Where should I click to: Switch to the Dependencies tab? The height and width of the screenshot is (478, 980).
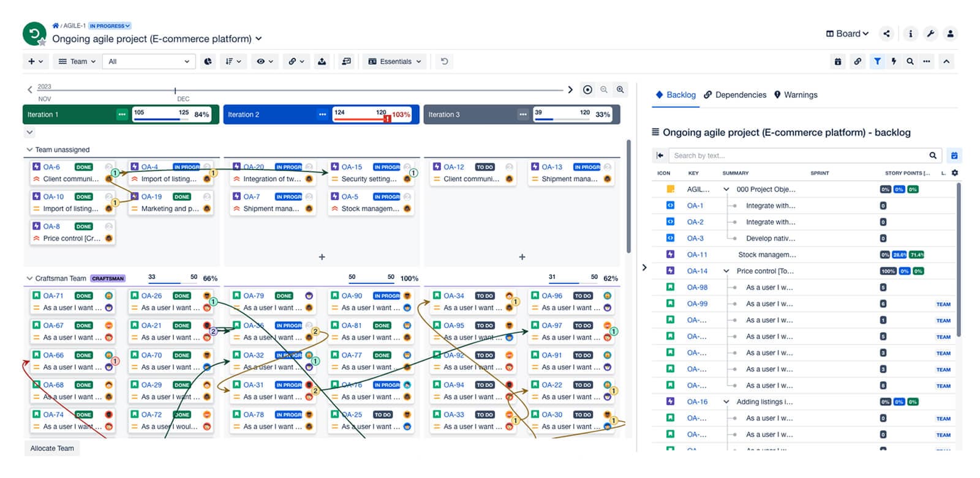tap(735, 95)
